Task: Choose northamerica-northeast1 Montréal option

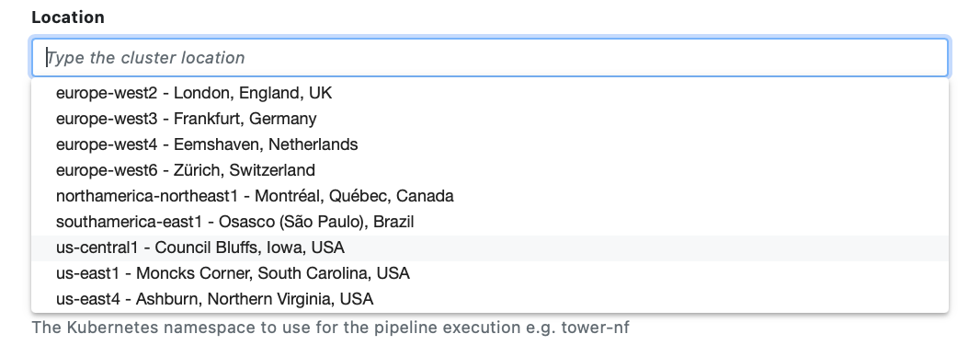Action: (x=490, y=196)
